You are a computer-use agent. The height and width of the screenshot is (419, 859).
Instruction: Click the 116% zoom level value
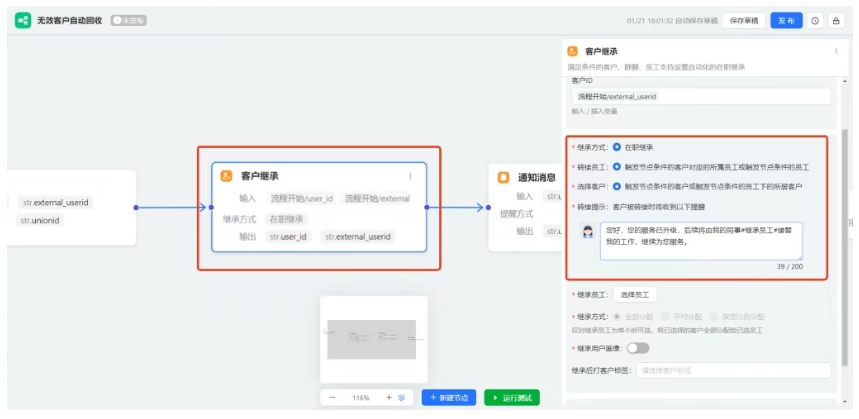[x=360, y=398]
